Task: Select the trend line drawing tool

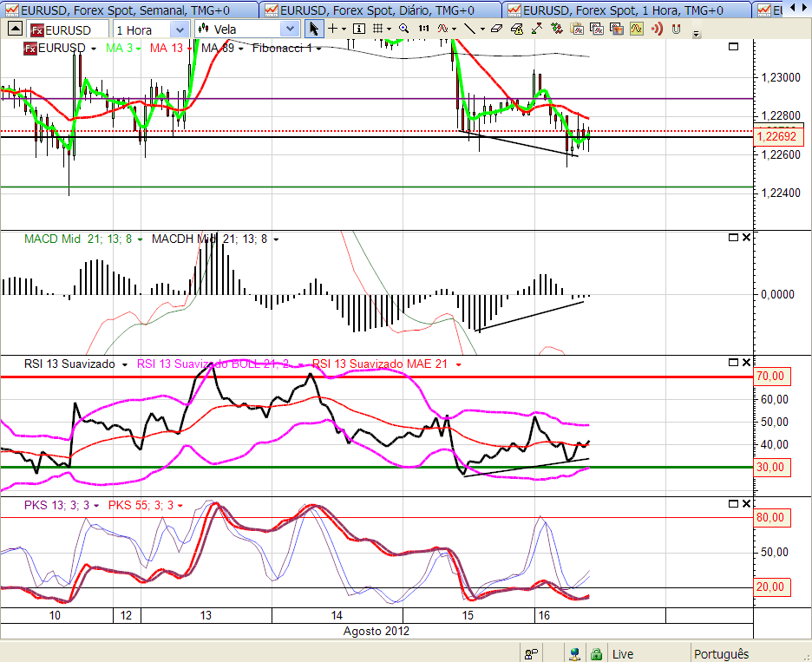Action: (469, 29)
